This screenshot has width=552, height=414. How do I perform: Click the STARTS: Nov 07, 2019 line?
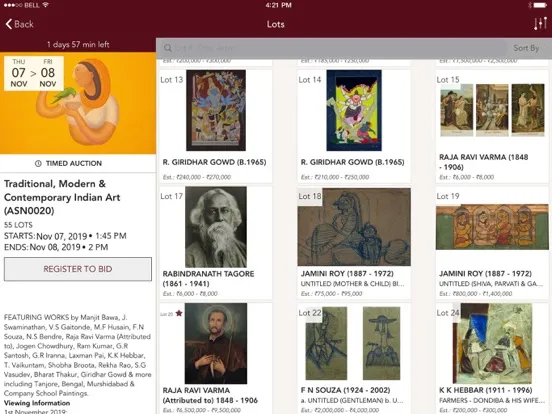pyautogui.click(x=65, y=236)
